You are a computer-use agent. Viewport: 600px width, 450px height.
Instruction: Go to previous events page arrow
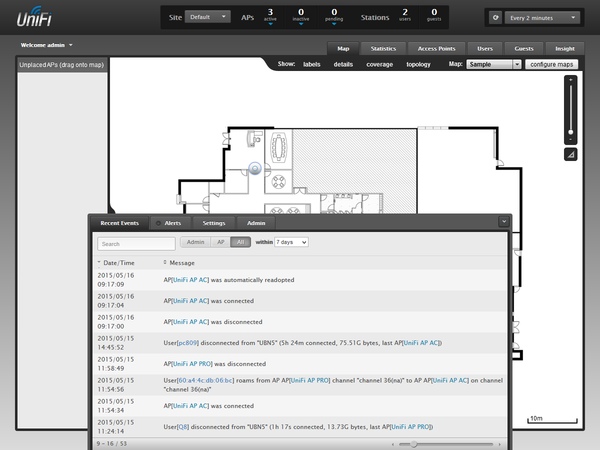coord(393,444)
